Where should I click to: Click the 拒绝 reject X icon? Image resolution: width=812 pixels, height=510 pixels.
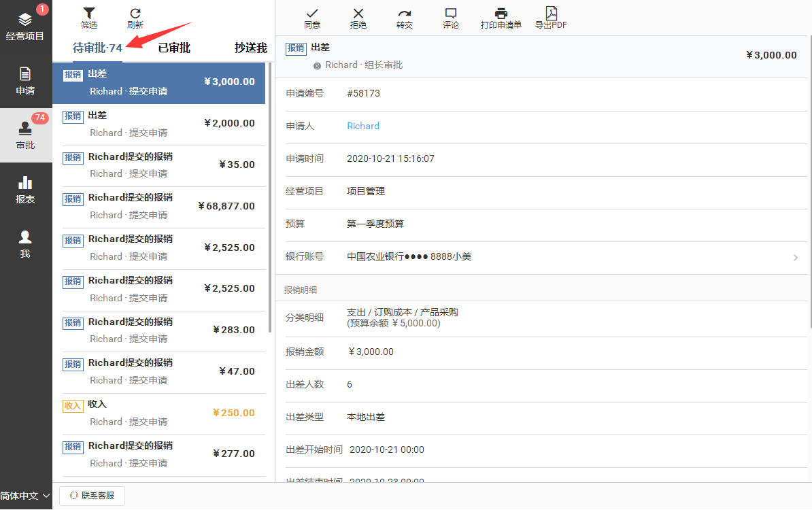coord(358,14)
